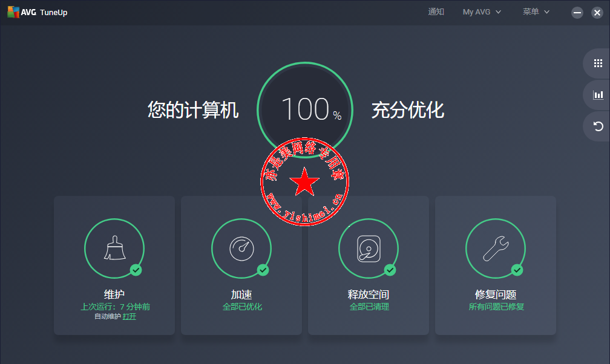Click the Maintenance broom icon
The height and width of the screenshot is (364, 610).
[114, 248]
